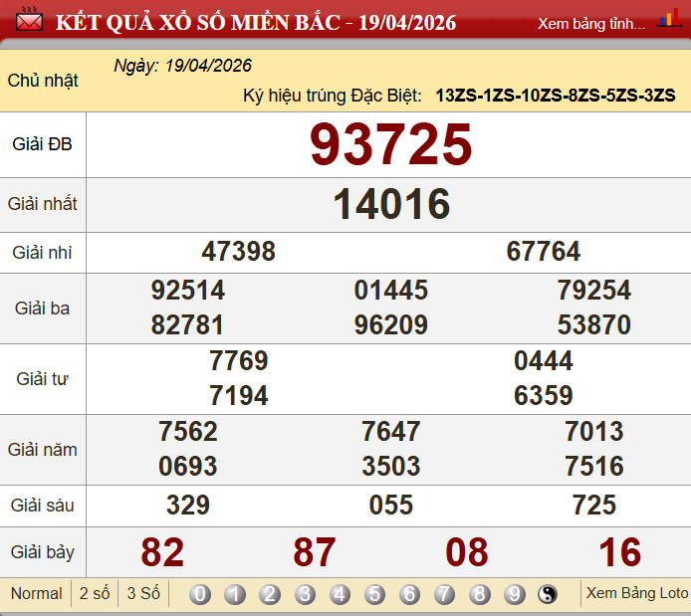Screen dimensions: 691x616
Task: Select digit 0 ball filter
Action: (200, 594)
